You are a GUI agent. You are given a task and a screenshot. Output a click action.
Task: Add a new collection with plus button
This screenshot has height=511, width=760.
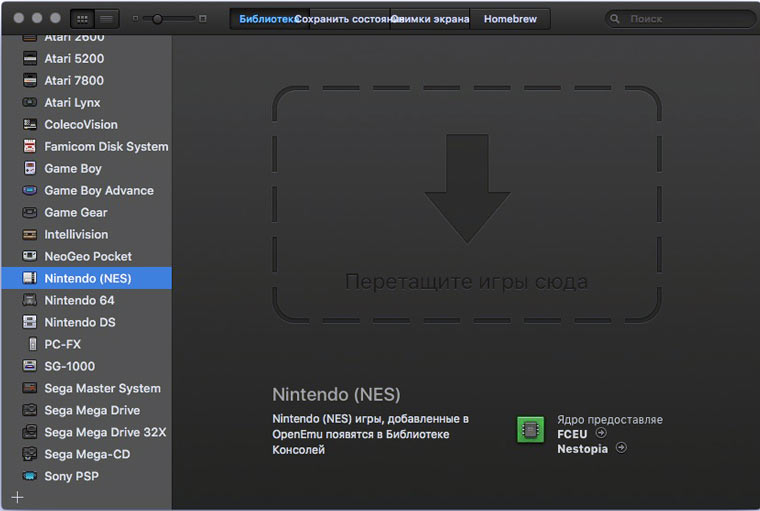(x=17, y=497)
